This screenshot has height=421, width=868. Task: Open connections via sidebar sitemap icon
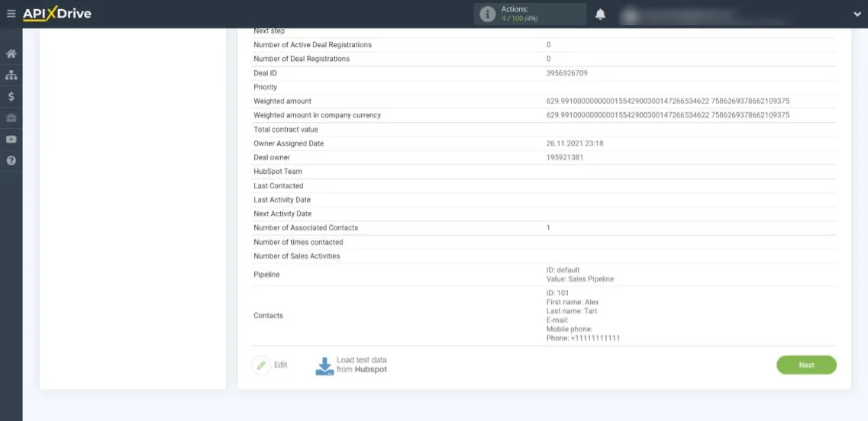(11, 76)
